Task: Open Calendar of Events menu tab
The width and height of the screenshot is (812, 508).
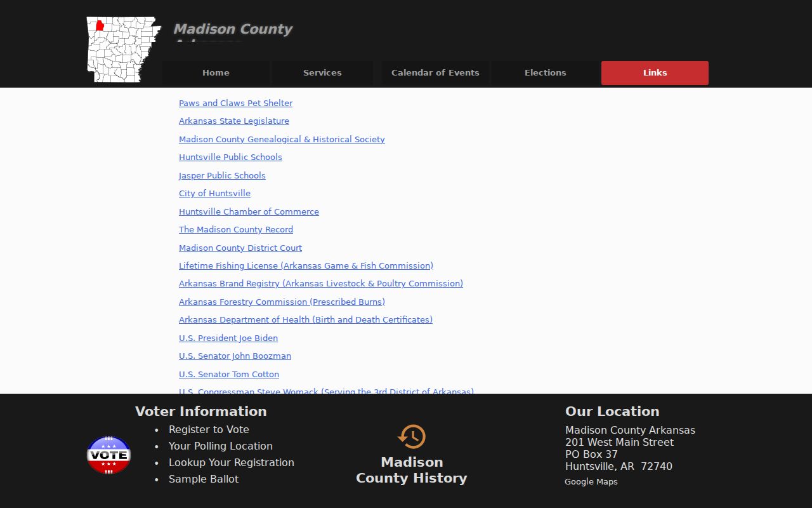Action: click(435, 73)
